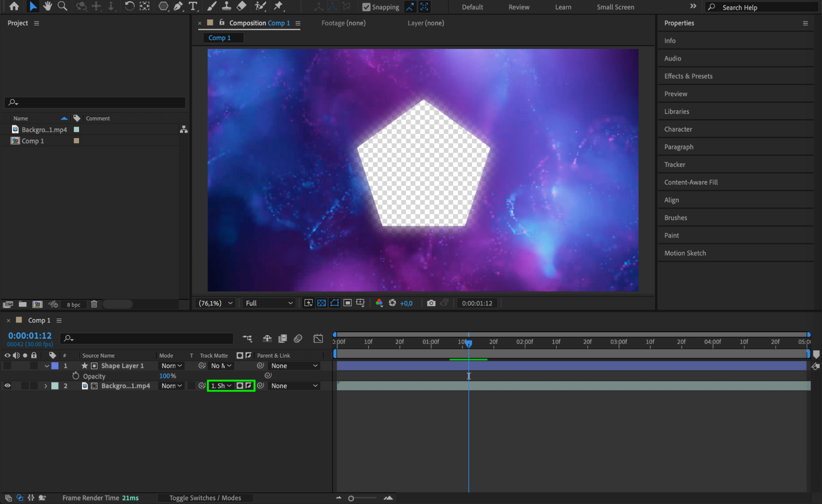Click the Comp 1 color label swatch

[x=76, y=141]
